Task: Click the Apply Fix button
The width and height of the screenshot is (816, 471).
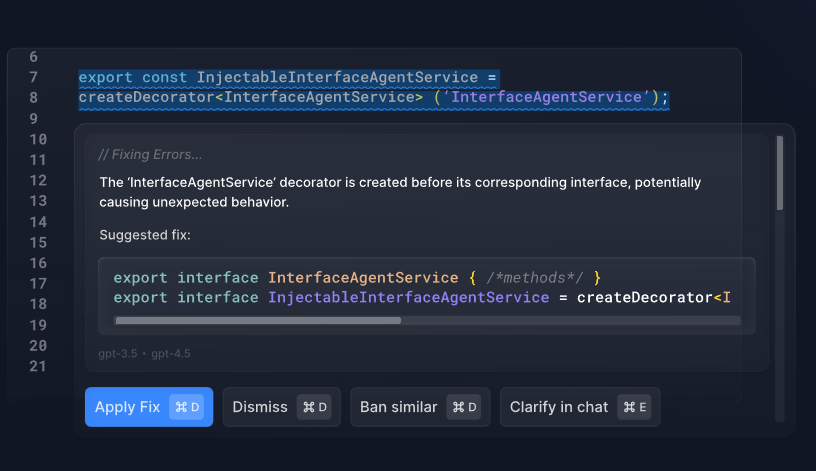Action: 149,407
